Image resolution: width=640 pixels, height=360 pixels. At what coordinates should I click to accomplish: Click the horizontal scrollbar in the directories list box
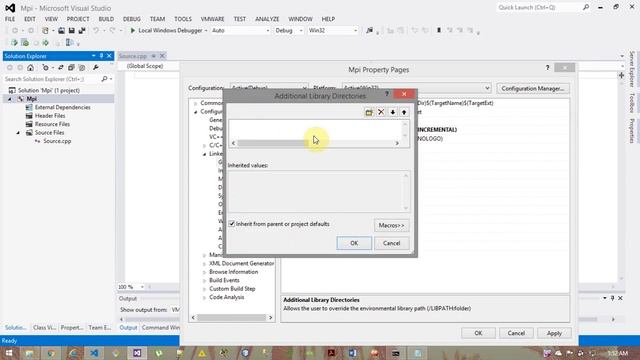pyautogui.click(x=315, y=143)
